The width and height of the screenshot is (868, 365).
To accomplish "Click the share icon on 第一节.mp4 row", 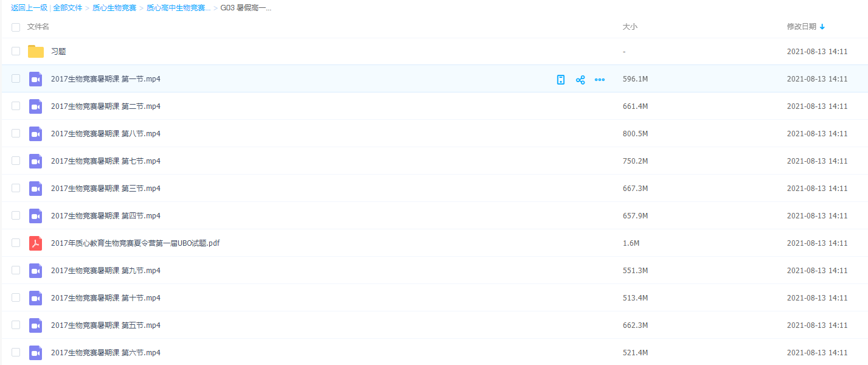I will [x=580, y=80].
